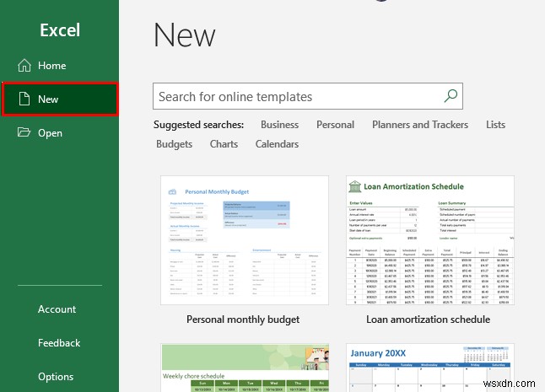Image resolution: width=545 pixels, height=392 pixels.
Task: Choose the Lists suggested search
Action: tap(495, 125)
